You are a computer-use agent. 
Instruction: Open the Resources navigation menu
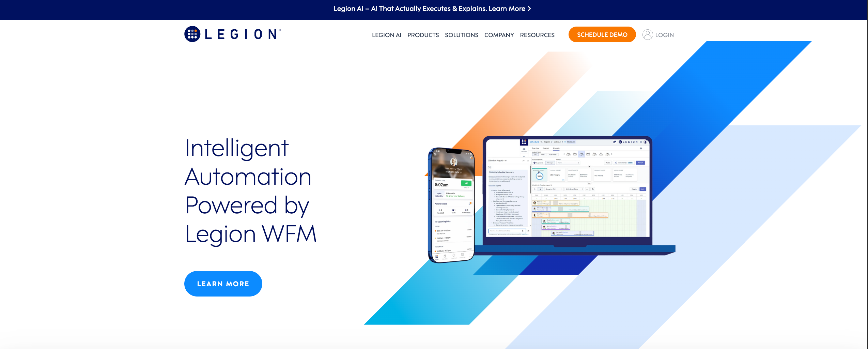(x=537, y=35)
